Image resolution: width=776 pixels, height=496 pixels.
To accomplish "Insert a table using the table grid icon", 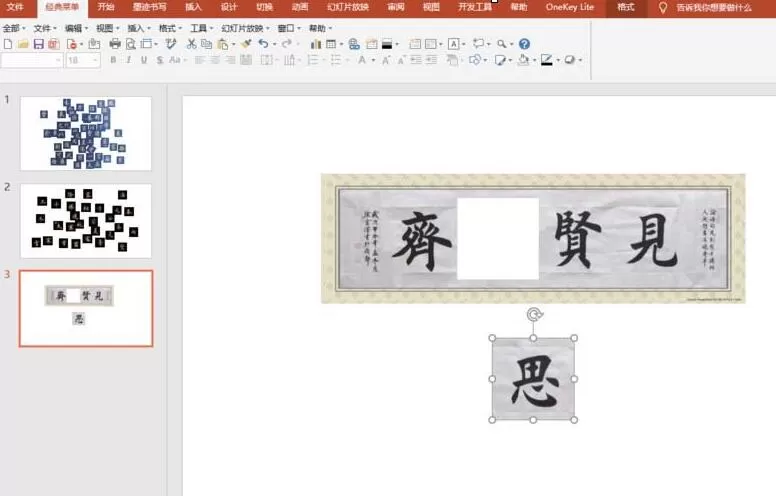I will pos(331,44).
